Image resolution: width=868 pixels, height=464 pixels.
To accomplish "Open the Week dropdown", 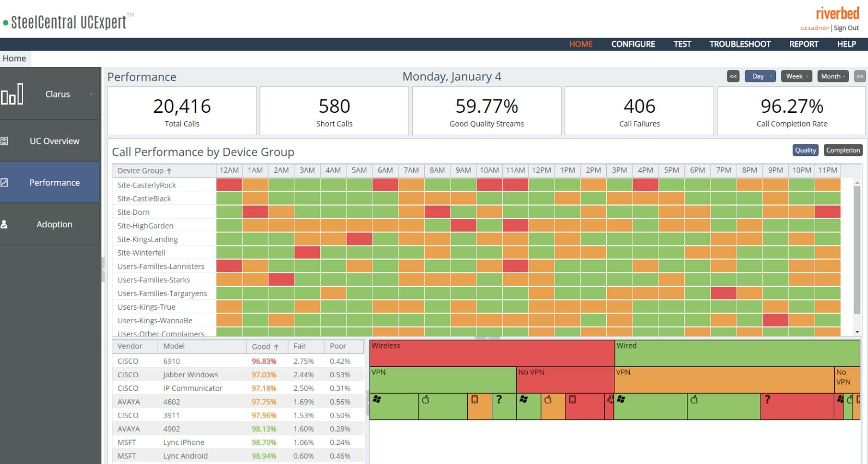I will 797,76.
